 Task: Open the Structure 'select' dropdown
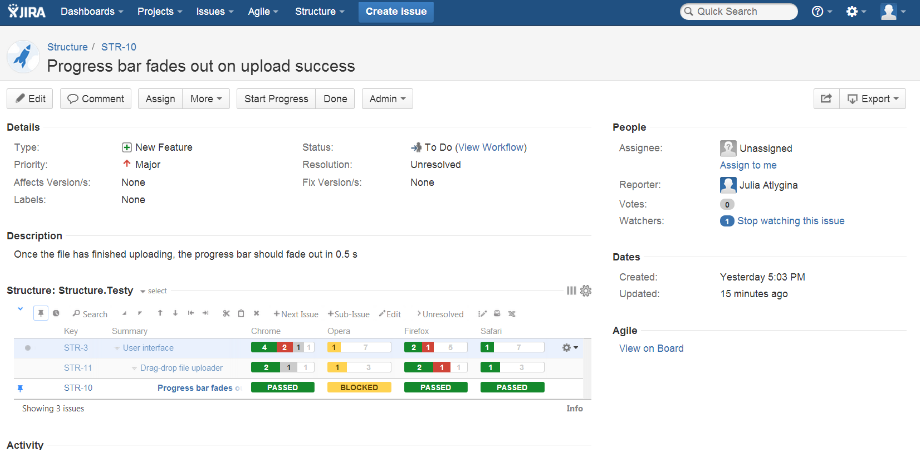coord(154,291)
